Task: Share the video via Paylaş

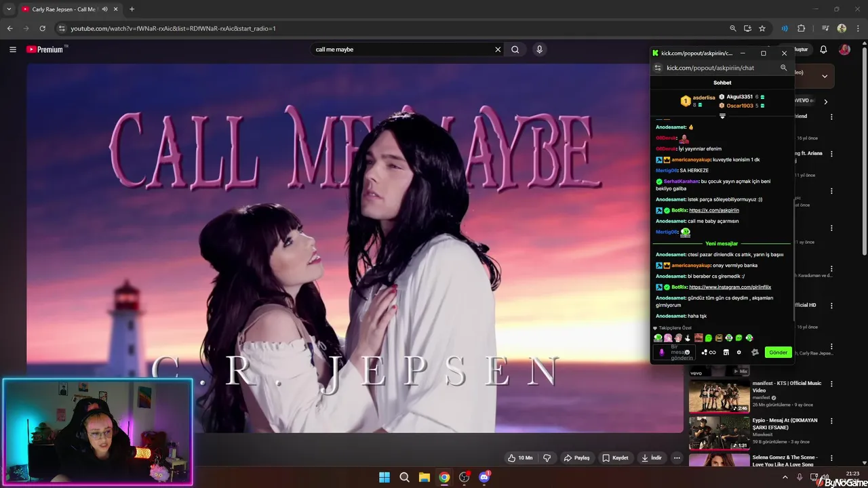Action: click(576, 457)
